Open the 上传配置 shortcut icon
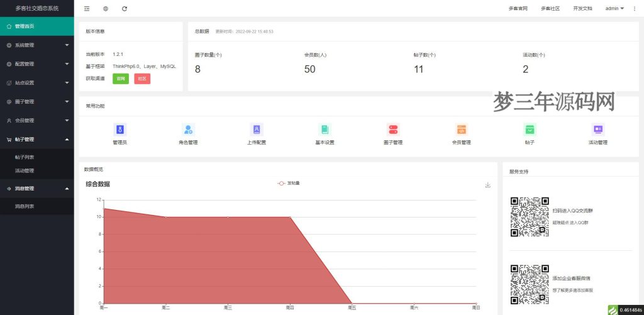 257,130
